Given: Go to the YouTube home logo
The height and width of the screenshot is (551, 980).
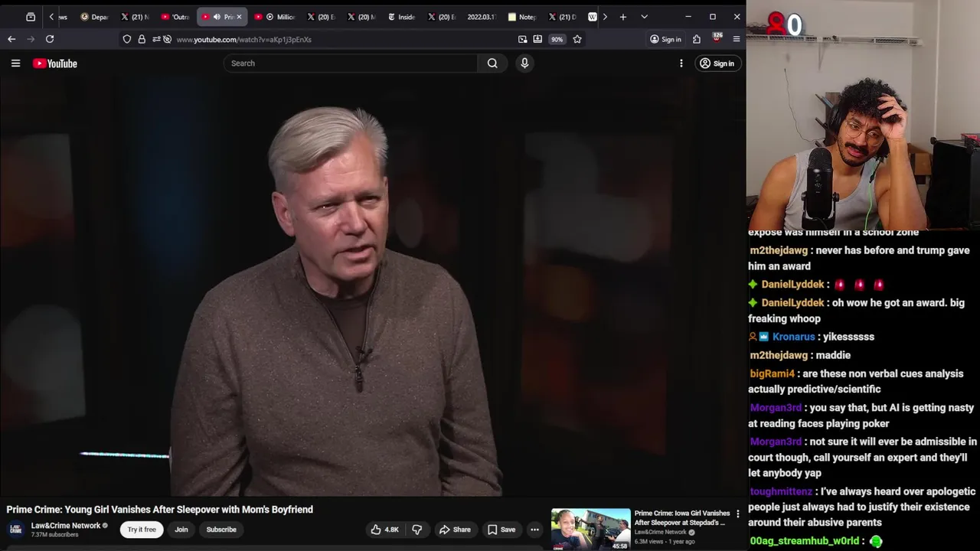Looking at the screenshot, I should (x=55, y=64).
